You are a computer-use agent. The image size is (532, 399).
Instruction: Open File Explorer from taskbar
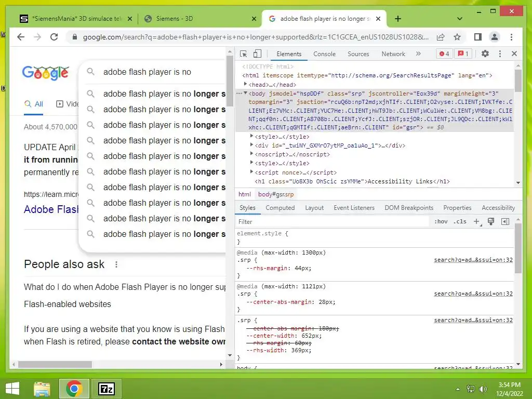click(42, 389)
